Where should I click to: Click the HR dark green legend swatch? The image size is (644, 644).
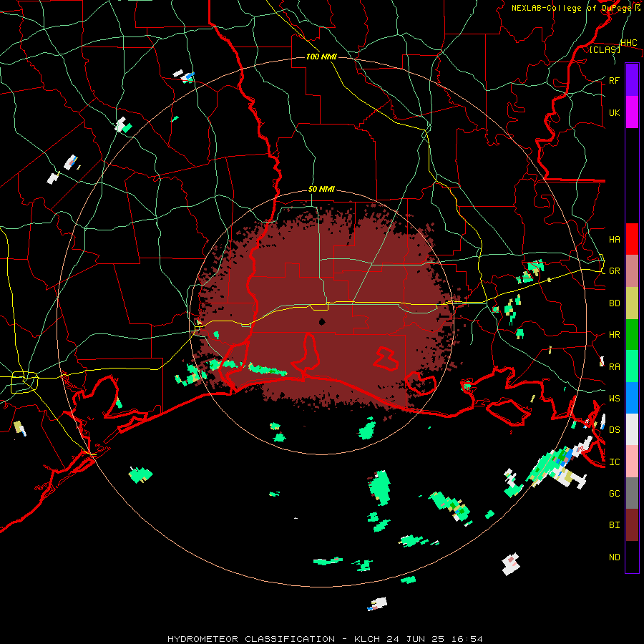point(632,335)
